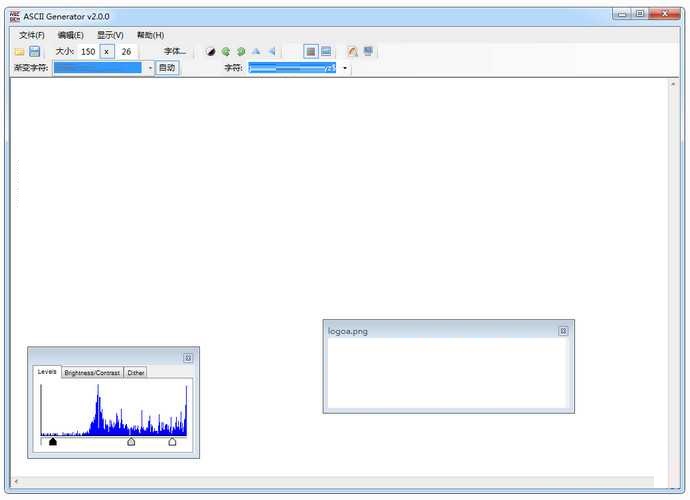Screen dimensions: 690x500
Task: Open the 编辑(E) menu
Action: 70,35
